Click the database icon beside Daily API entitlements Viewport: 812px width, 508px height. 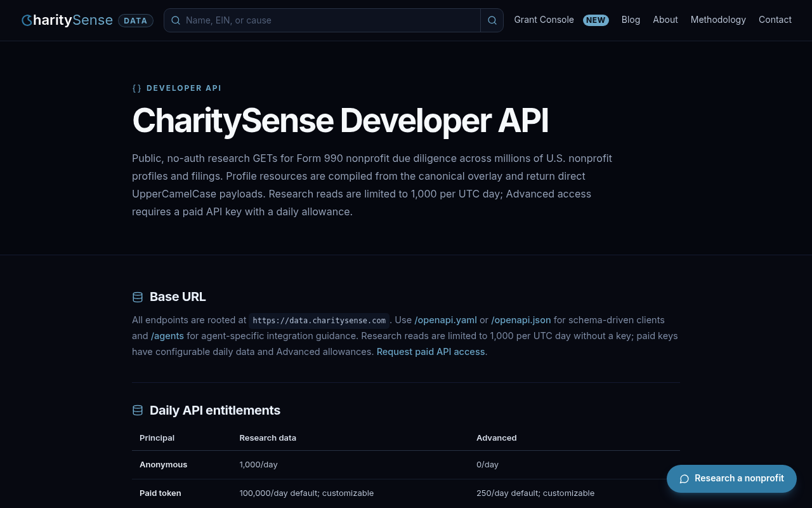(x=138, y=410)
